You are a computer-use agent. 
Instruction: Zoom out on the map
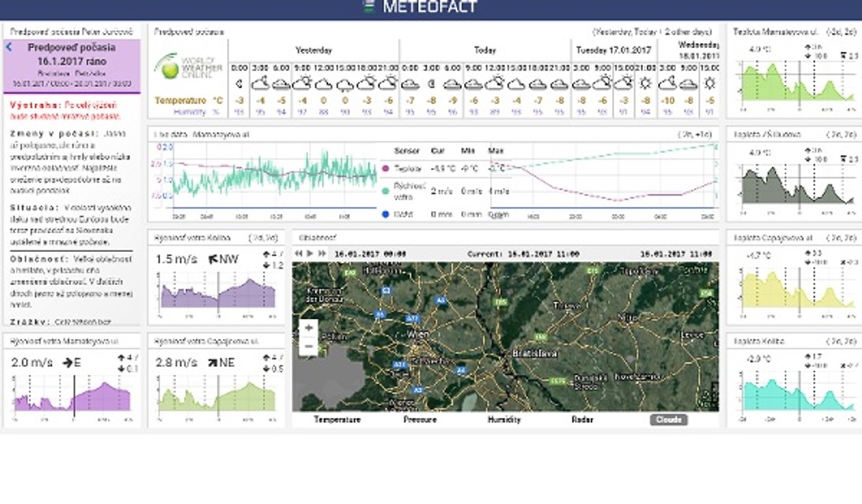click(309, 346)
